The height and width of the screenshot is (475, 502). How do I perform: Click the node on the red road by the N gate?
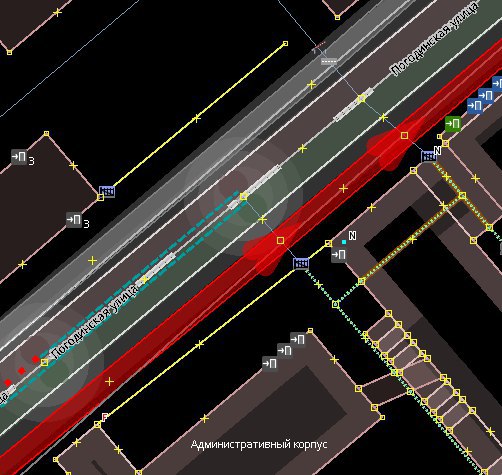click(x=404, y=135)
